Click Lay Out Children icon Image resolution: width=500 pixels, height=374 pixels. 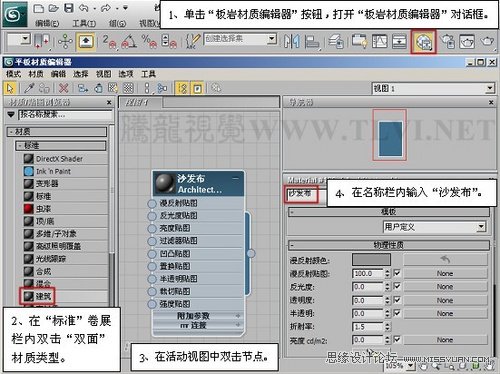(162, 88)
